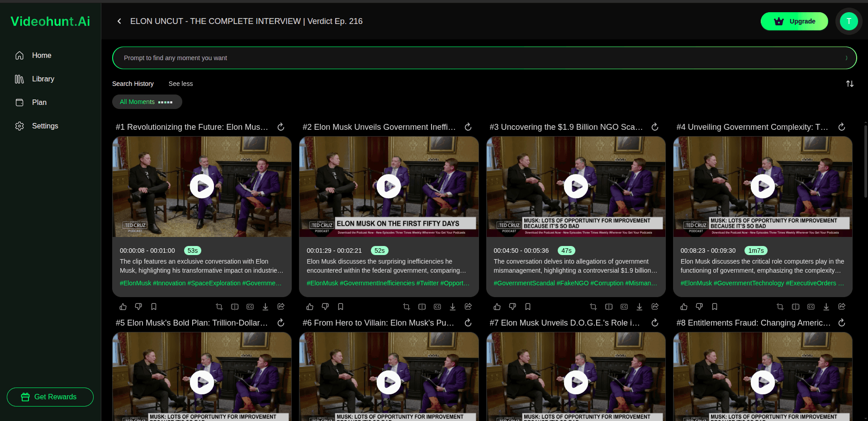Screen dimensions: 868x421
Task: Download clip #2 Government Inefficiencies
Action: (x=452, y=307)
